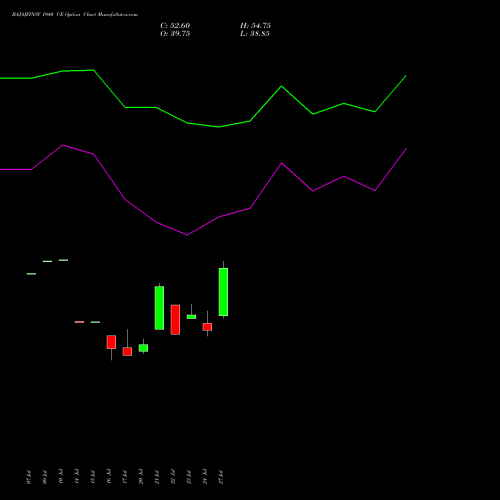Click the 24 Jul date axis label
The height and width of the screenshot is (500, 500).
click(205, 477)
